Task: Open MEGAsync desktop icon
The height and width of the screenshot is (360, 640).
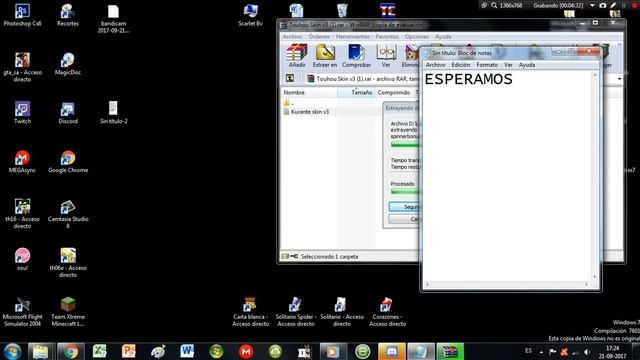Action: [x=22, y=162]
